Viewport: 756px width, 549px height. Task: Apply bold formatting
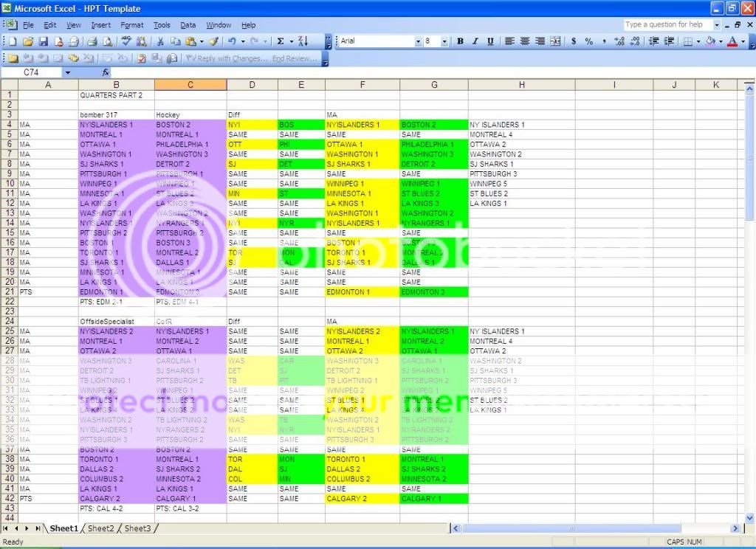460,41
